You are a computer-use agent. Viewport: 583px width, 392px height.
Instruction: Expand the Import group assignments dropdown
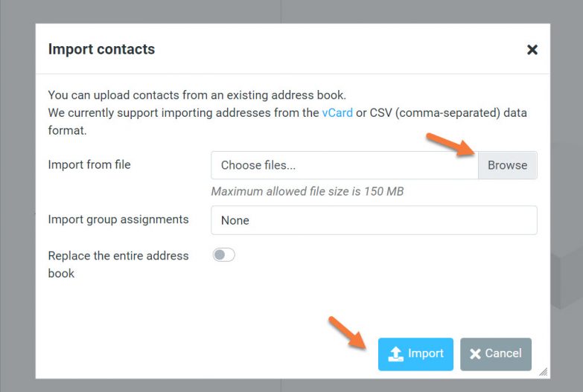click(374, 220)
